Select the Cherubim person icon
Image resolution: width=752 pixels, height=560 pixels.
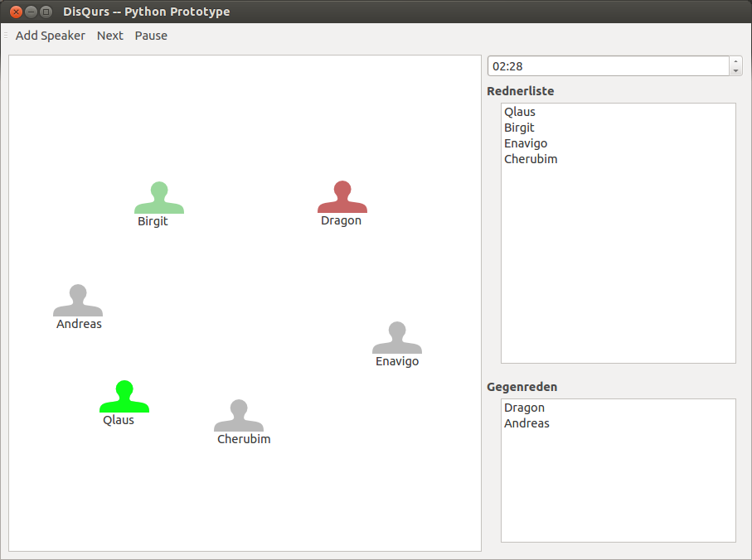[239, 417]
